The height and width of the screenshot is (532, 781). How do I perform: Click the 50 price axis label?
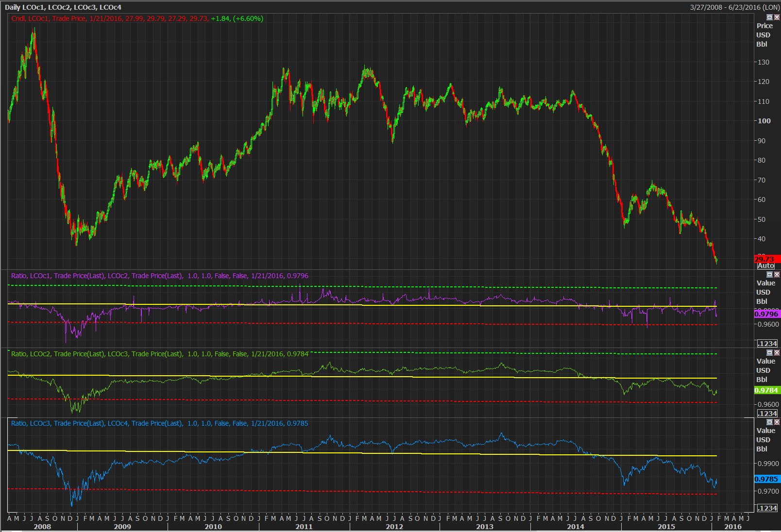pyautogui.click(x=762, y=219)
